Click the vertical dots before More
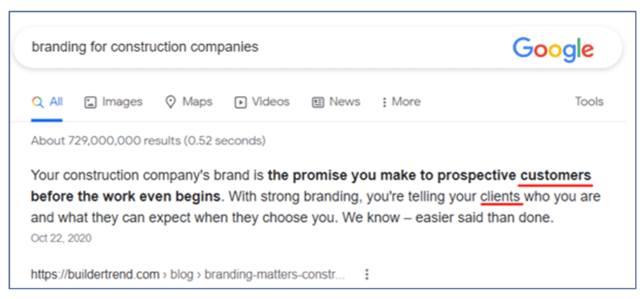This screenshot has height=299, width=644. click(x=384, y=102)
